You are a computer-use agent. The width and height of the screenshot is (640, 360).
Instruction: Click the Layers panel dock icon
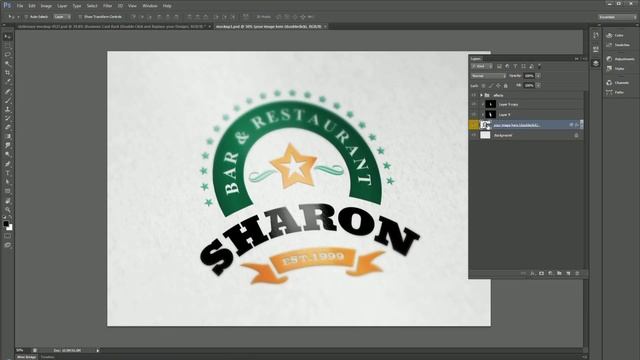(596, 63)
